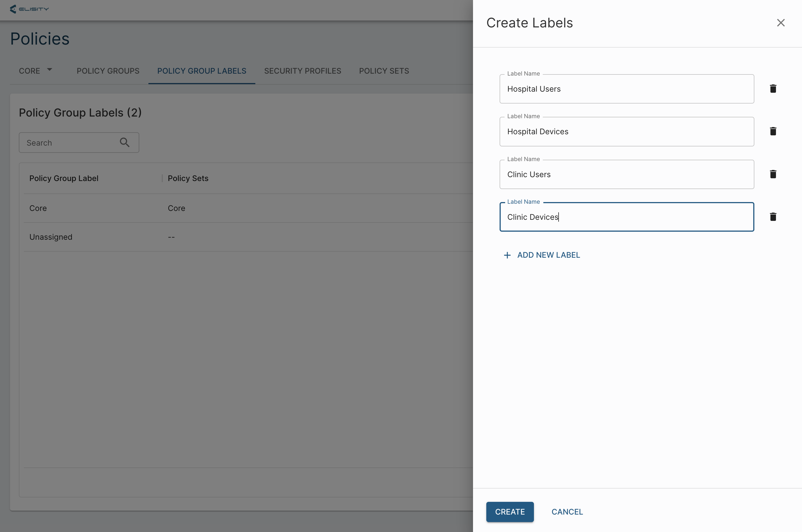Switch to the Policy Groups tab
This screenshot has height=532, width=802.
[108, 71]
